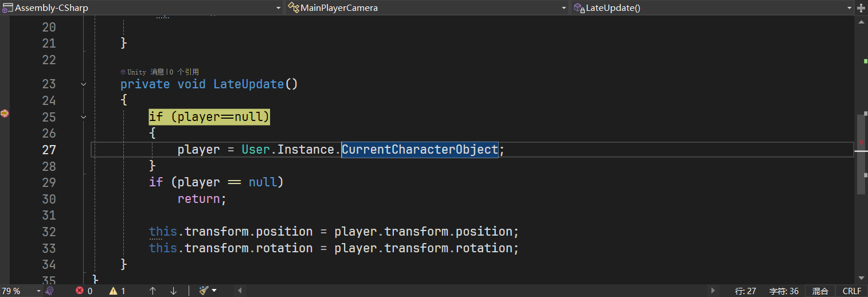Open the code cleanup profile dropdown arrow
The height and width of the screenshot is (297, 868).
point(214,291)
